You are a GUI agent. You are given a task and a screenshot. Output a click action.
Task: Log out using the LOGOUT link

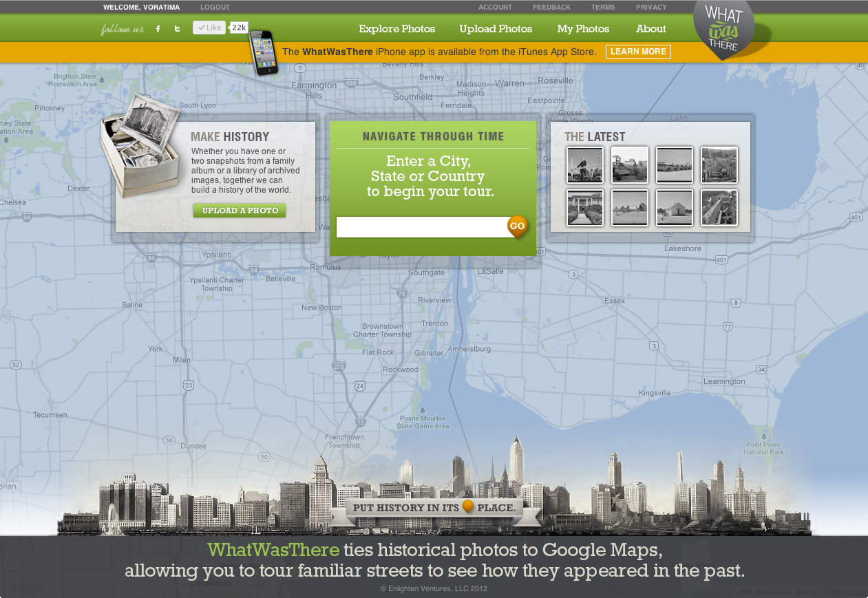(215, 7)
